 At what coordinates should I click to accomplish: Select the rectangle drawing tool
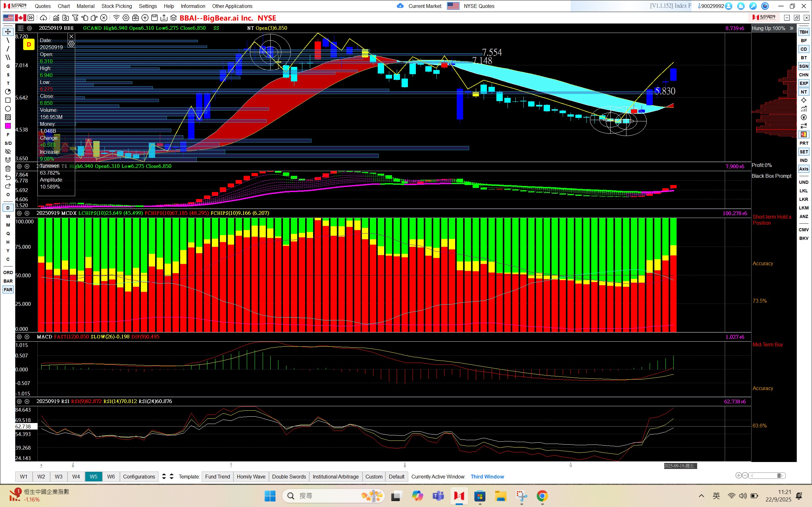(8, 100)
